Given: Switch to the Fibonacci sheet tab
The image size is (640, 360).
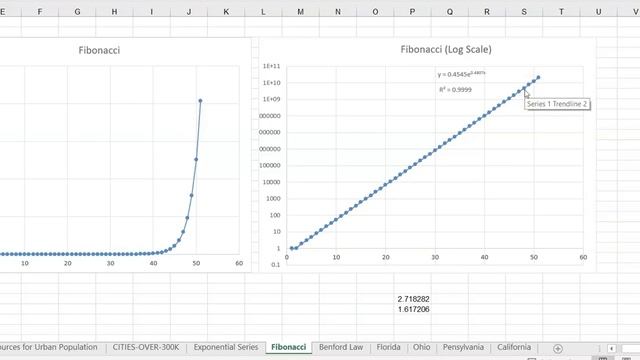Looking at the screenshot, I should [x=288, y=347].
